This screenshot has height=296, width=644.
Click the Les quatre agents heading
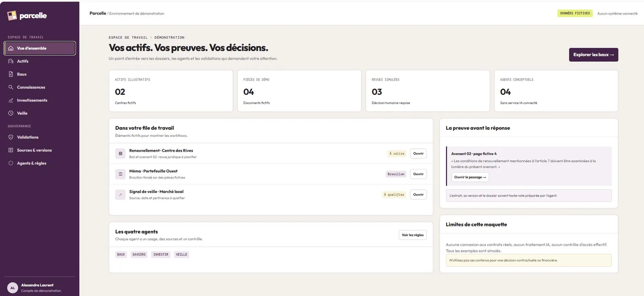pos(136,232)
